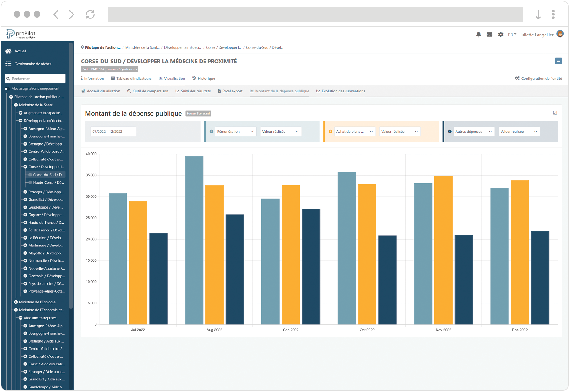Click Juliette Langellier's profile avatar
This screenshot has height=392, width=570.
tap(560, 34)
